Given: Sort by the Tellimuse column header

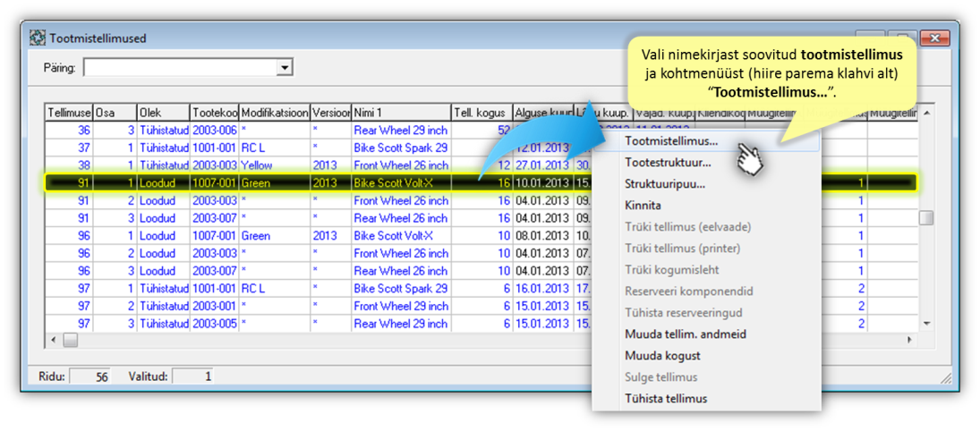Looking at the screenshot, I should pos(70,113).
